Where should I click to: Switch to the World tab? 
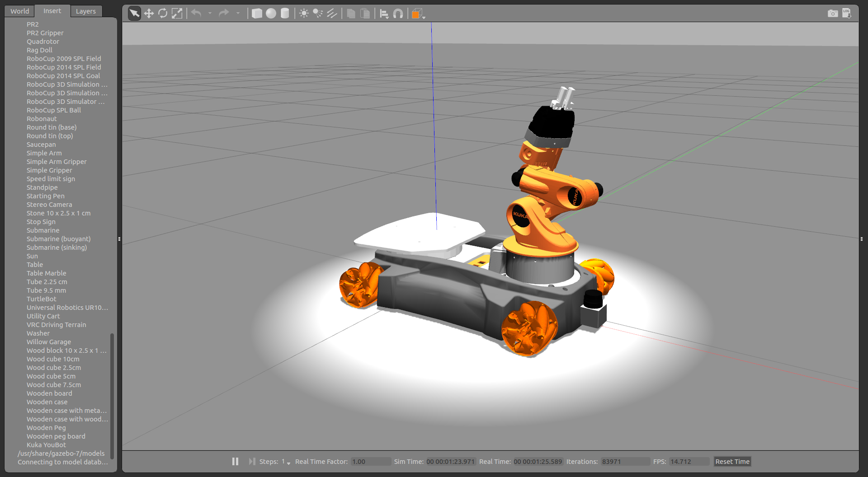(20, 11)
